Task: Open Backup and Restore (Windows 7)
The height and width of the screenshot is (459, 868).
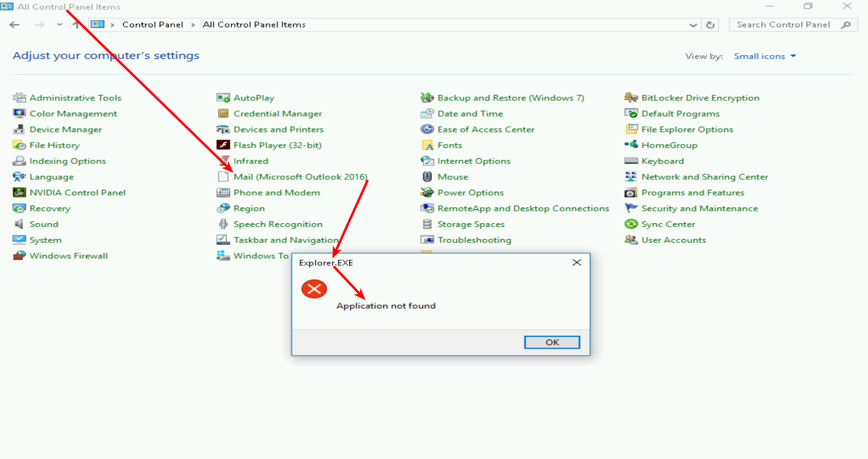Action: (x=511, y=98)
